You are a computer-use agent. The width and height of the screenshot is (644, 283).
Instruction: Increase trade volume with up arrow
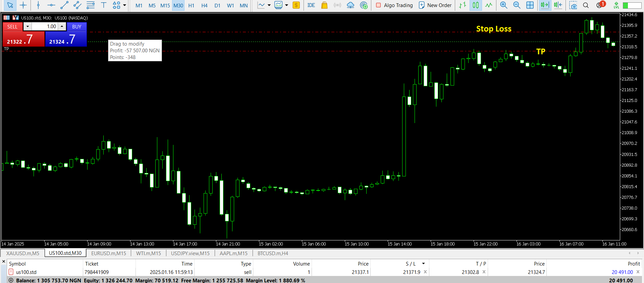(x=62, y=26)
